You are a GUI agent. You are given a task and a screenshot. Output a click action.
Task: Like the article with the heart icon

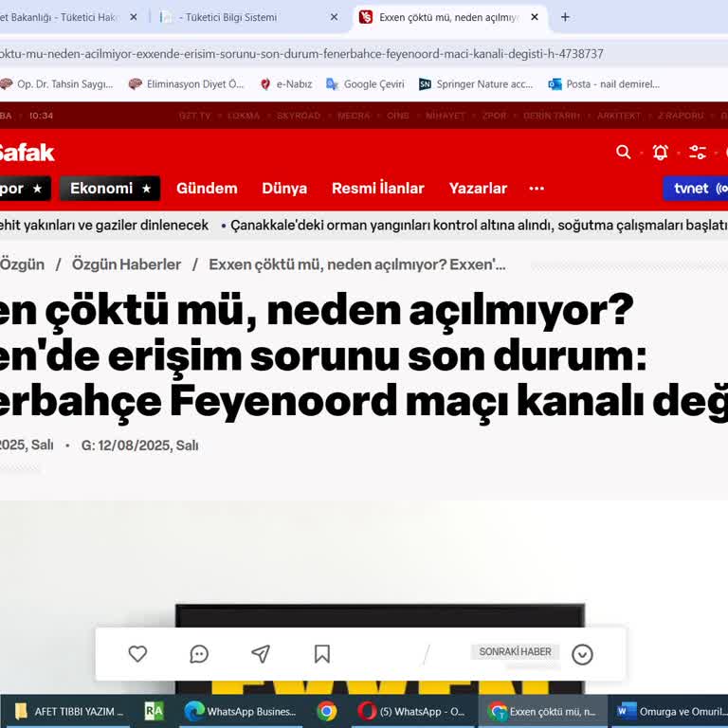(137, 654)
